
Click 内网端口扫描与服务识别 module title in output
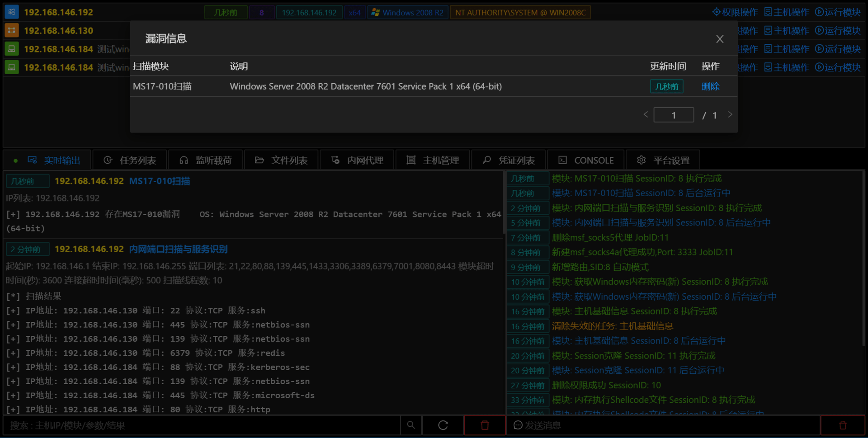178,250
